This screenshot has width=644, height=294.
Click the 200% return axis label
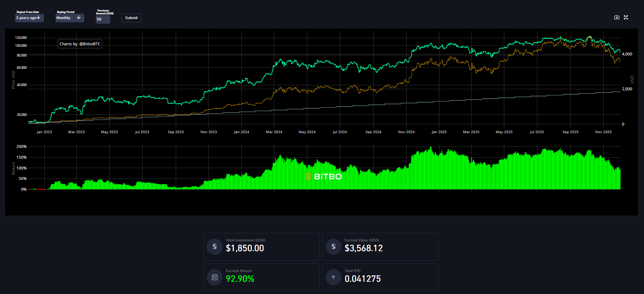22,147
